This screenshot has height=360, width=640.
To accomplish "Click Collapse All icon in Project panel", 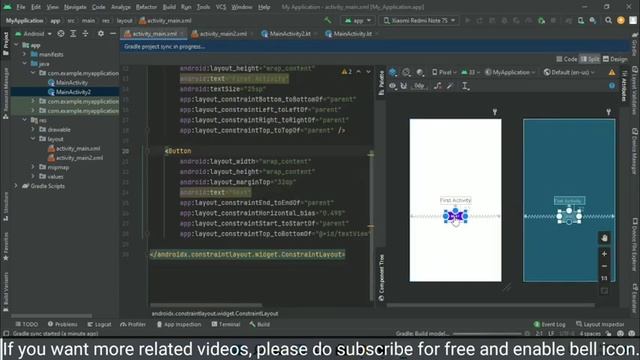I will [x=85, y=33].
